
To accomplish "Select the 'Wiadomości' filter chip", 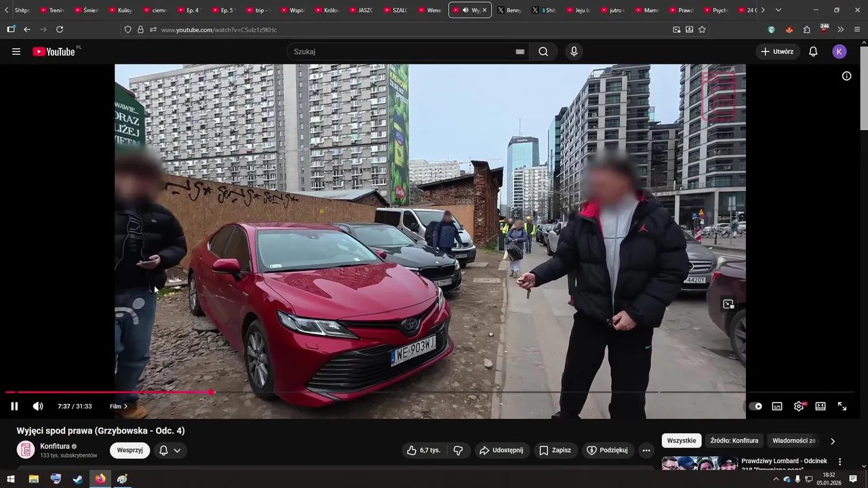I will (x=794, y=441).
